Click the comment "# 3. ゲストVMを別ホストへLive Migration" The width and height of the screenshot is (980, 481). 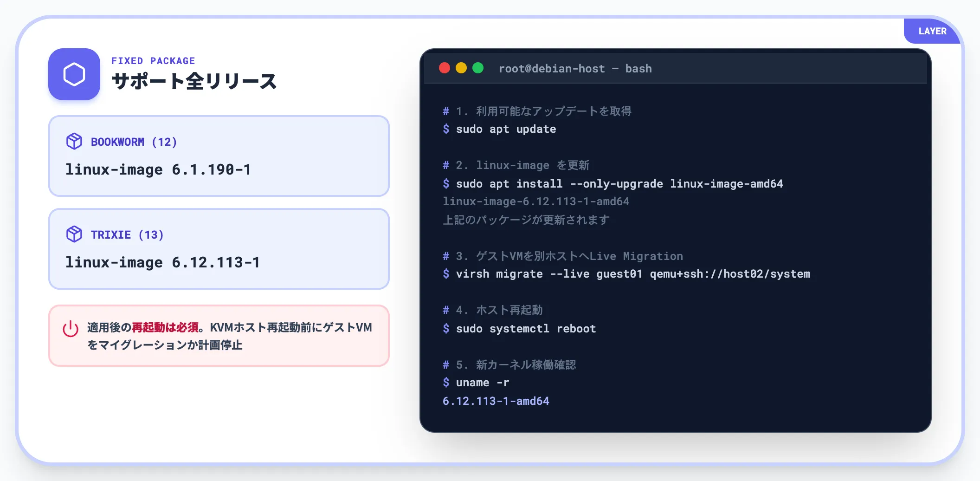click(x=563, y=256)
